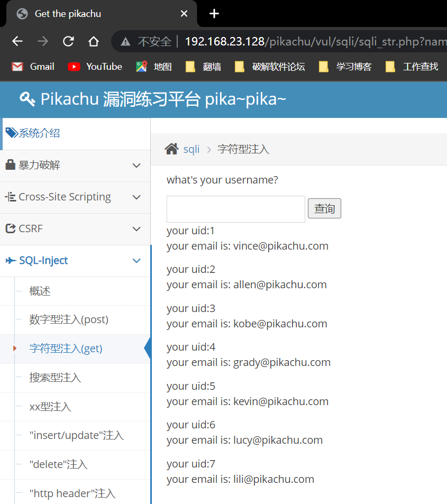Click the browser back arrow
Image resolution: width=447 pixels, height=504 pixels.
click(17, 41)
